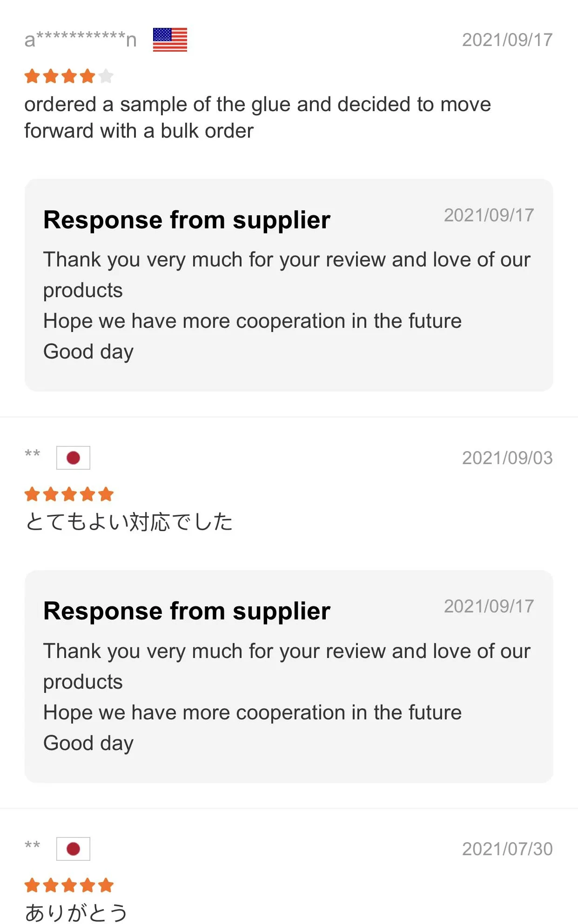Click the first review's 2021/09/17 date
This screenshot has height=924, width=578.
point(507,40)
